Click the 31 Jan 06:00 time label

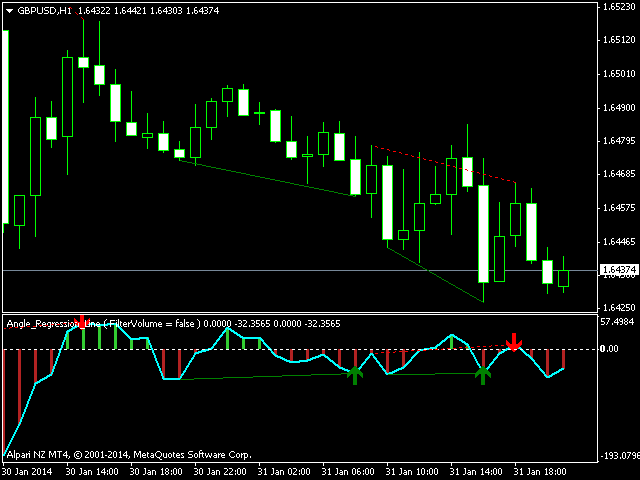point(348,472)
